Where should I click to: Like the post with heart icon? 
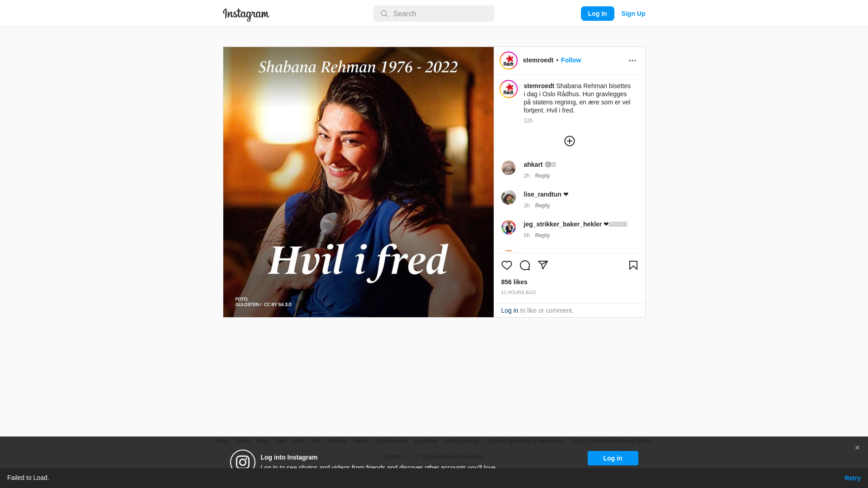(x=507, y=265)
